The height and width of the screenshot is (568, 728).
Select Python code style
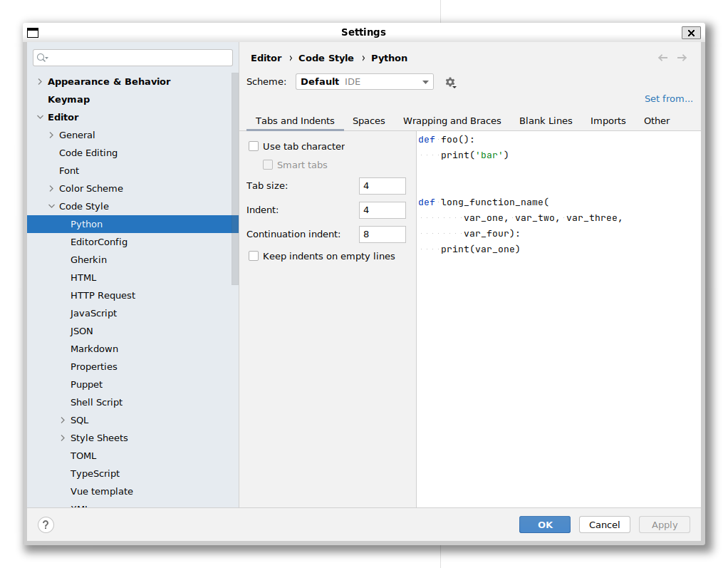pos(132,224)
